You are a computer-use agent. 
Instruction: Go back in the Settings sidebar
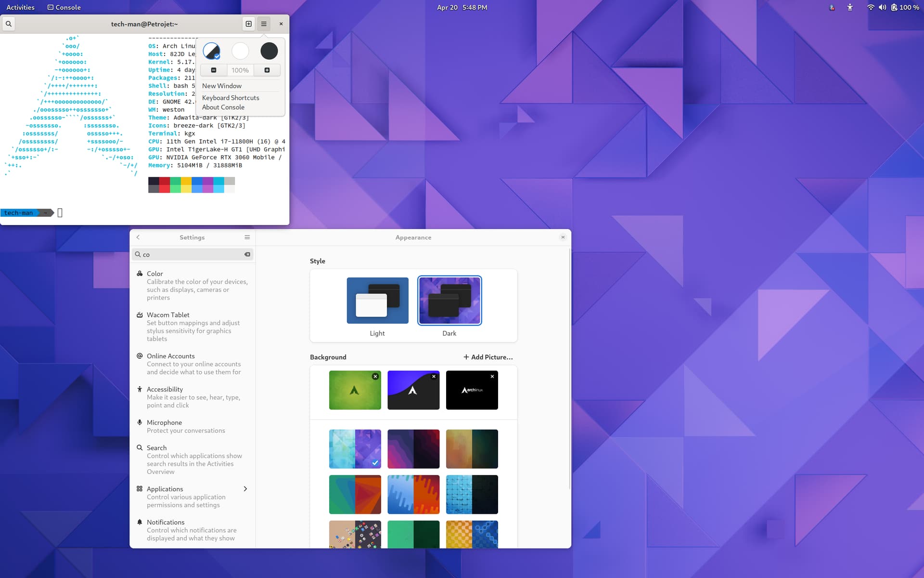(138, 237)
